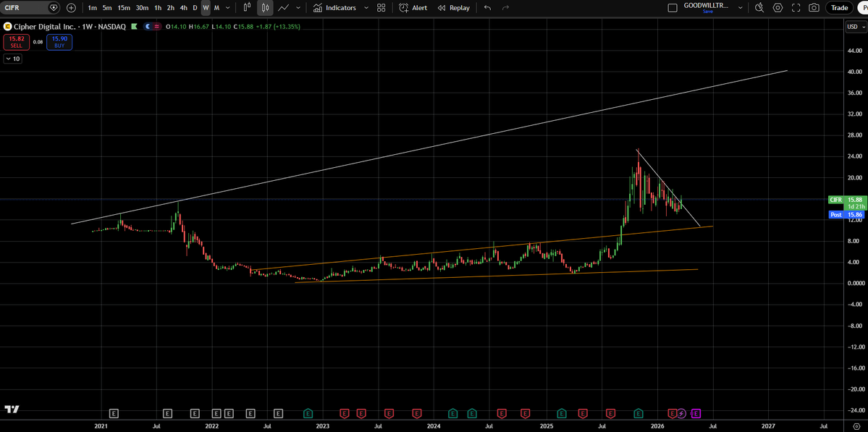This screenshot has width=868, height=432.
Task: Click the 0.08 spread value
Action: point(38,42)
